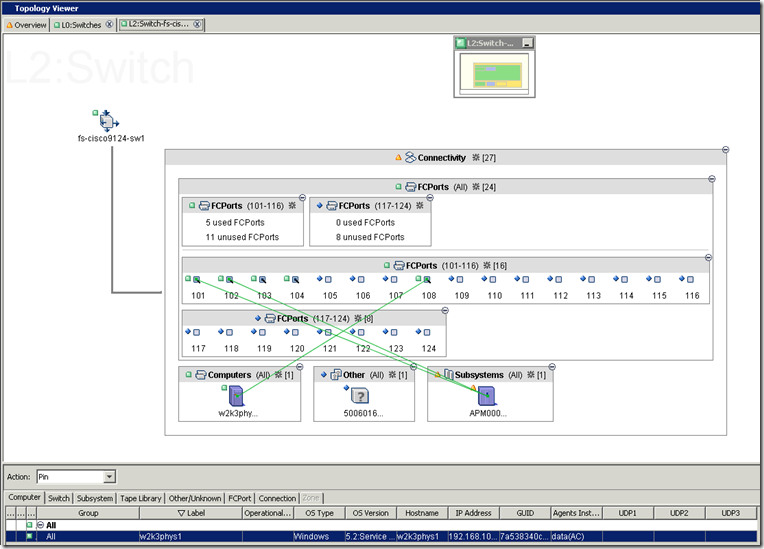
Task: Click FC port 101 icon
Action: click(x=197, y=280)
